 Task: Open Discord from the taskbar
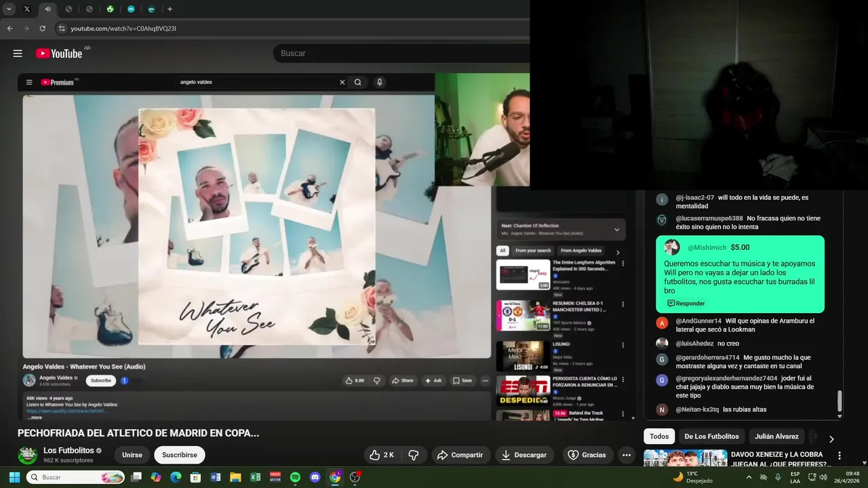pos(315,477)
